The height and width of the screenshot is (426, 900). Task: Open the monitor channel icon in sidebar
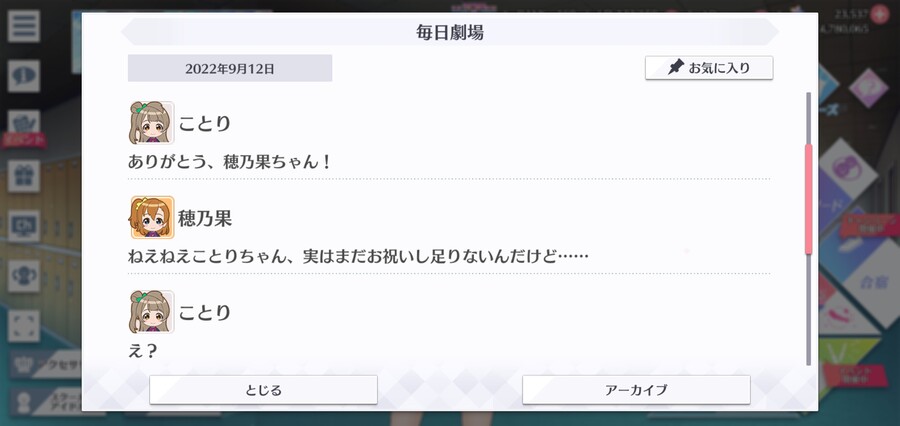coord(24,226)
